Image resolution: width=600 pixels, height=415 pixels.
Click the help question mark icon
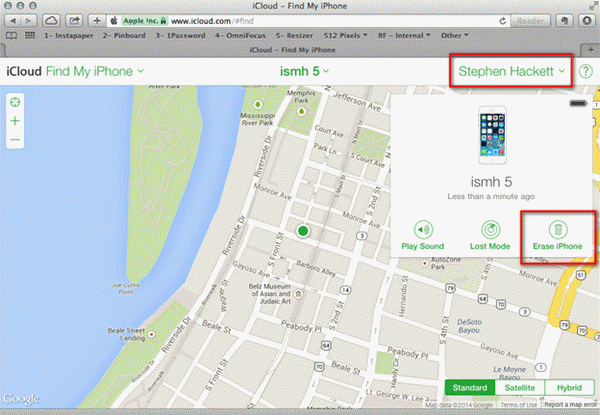[585, 71]
